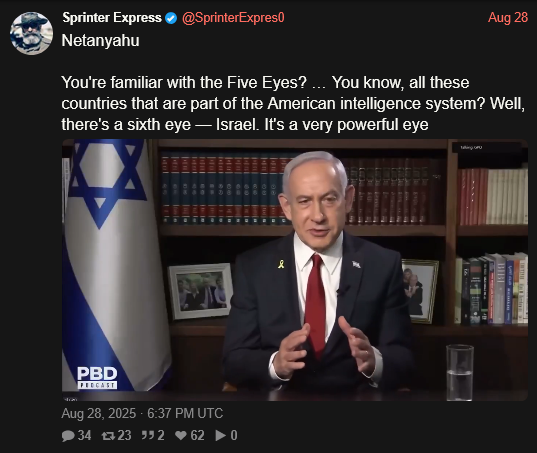Click the quotes icon
This screenshot has height=453, width=537.
[x=148, y=435]
